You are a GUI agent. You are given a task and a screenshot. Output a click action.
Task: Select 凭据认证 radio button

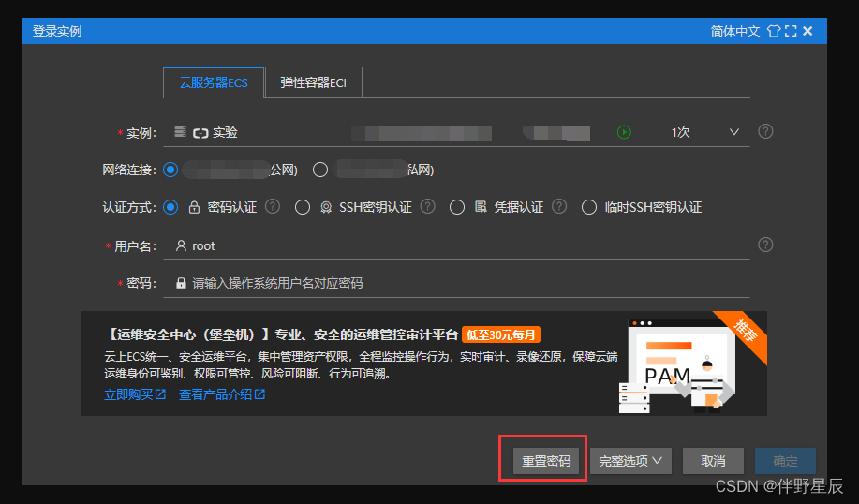pyautogui.click(x=457, y=207)
